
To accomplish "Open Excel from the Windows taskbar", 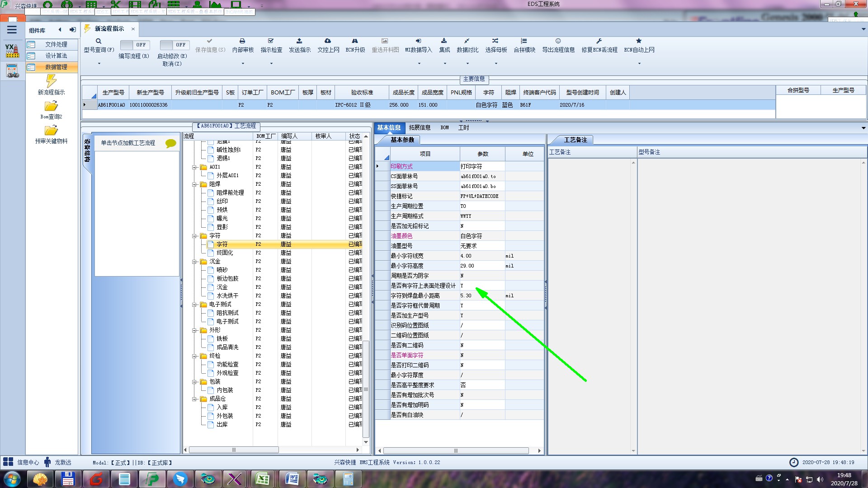I will [263, 479].
